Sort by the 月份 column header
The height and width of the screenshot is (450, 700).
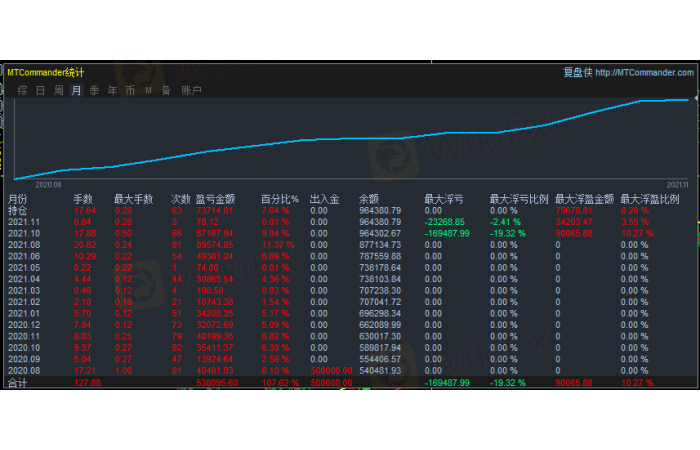(18, 200)
